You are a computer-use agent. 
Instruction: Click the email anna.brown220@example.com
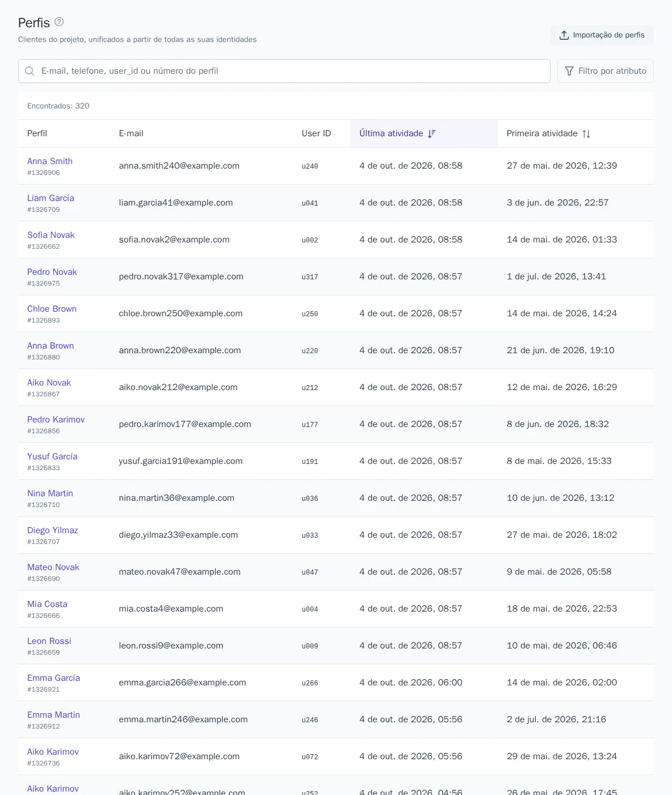click(180, 350)
